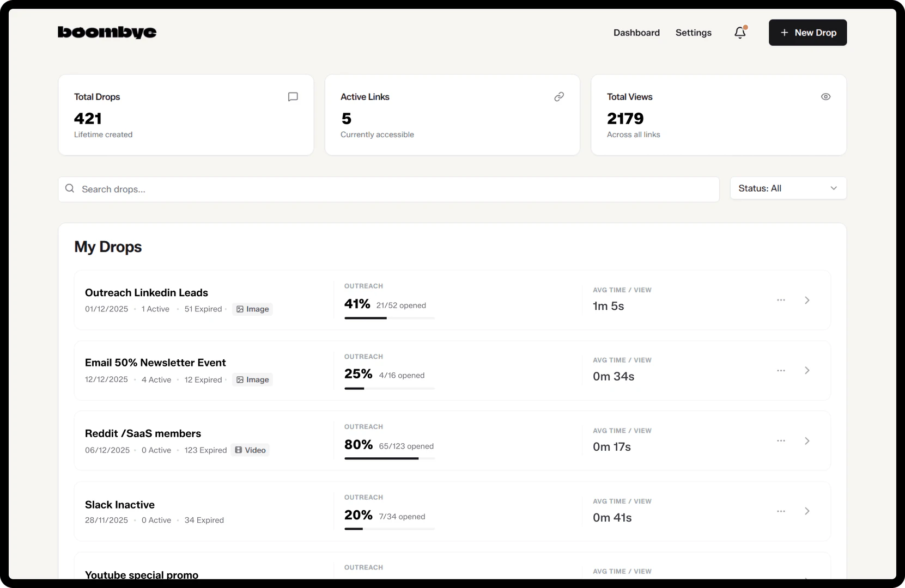Create a New Drop
The width and height of the screenshot is (905, 588).
click(807, 33)
